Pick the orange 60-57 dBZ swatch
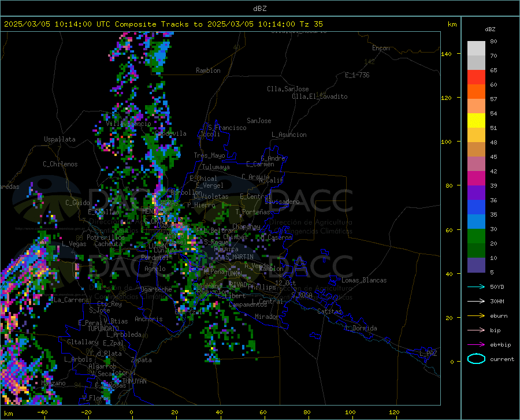Screen dimensions: 520x420 [476, 92]
